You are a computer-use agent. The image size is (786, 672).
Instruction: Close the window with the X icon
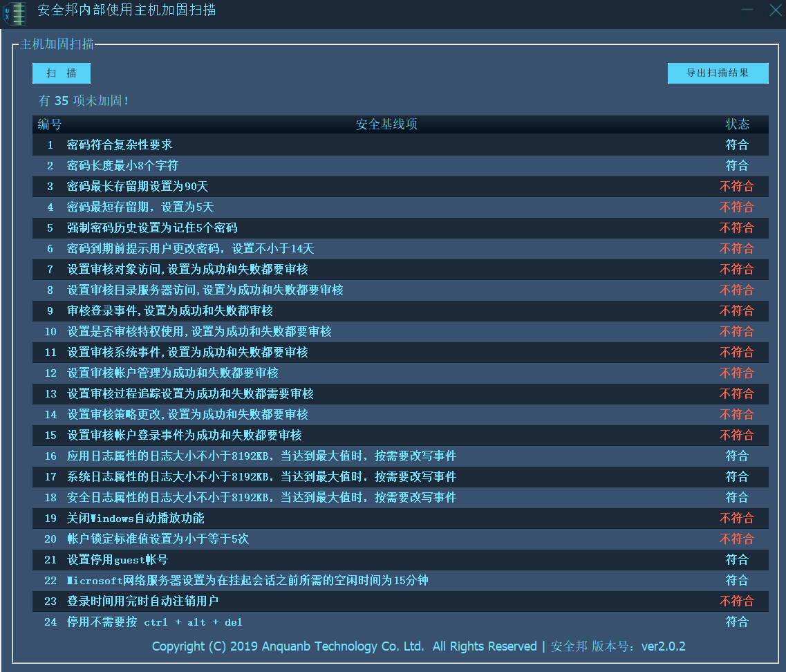pos(776,10)
